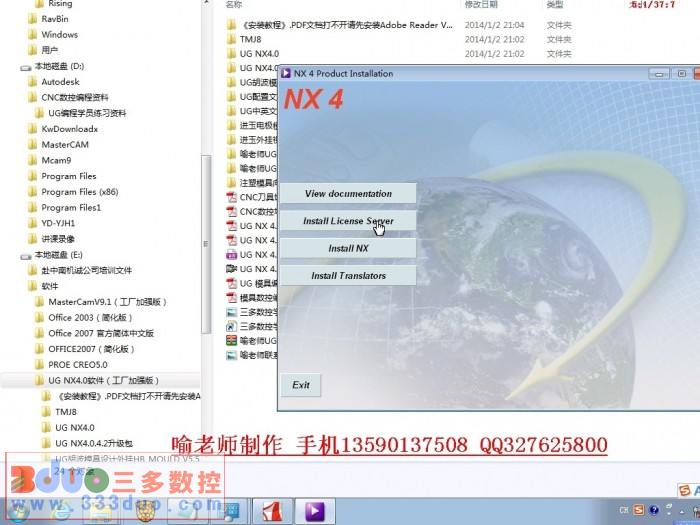Open the NX installer taskbar icon (purple play)

pos(315,512)
